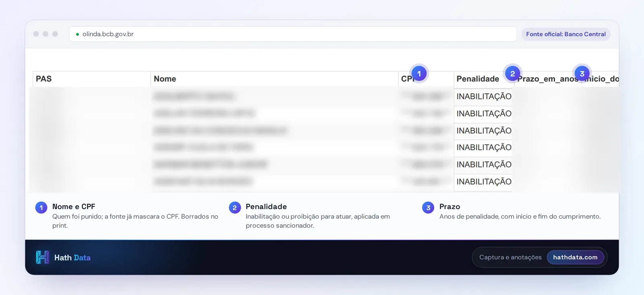Click the text starting 'Inabilitação ou proibição'
This screenshot has height=295, width=644.
pyautogui.click(x=318, y=221)
